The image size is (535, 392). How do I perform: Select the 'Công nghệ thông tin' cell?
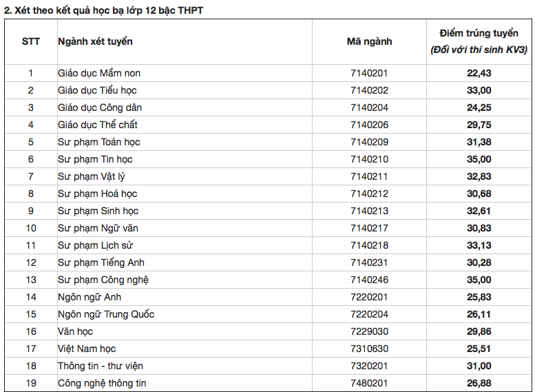click(x=101, y=383)
